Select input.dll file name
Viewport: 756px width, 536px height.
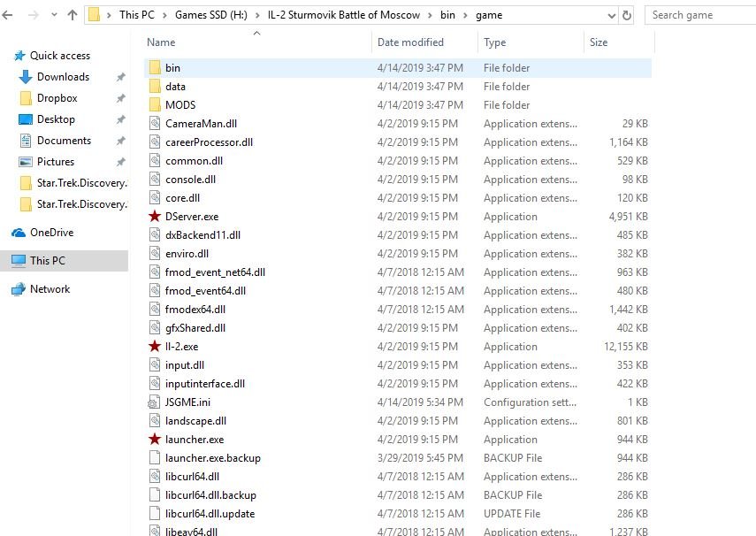[184, 365]
